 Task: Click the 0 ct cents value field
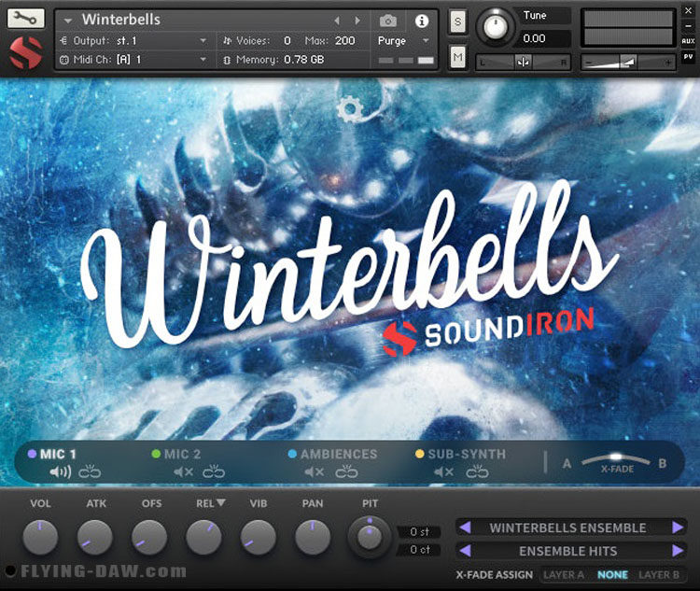point(419,550)
